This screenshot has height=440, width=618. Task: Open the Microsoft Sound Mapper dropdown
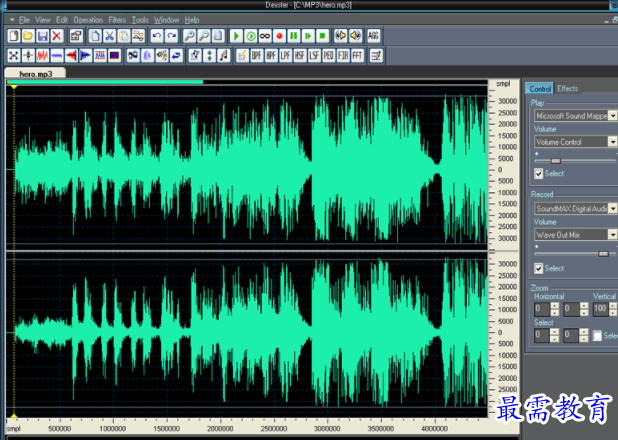tap(612, 116)
